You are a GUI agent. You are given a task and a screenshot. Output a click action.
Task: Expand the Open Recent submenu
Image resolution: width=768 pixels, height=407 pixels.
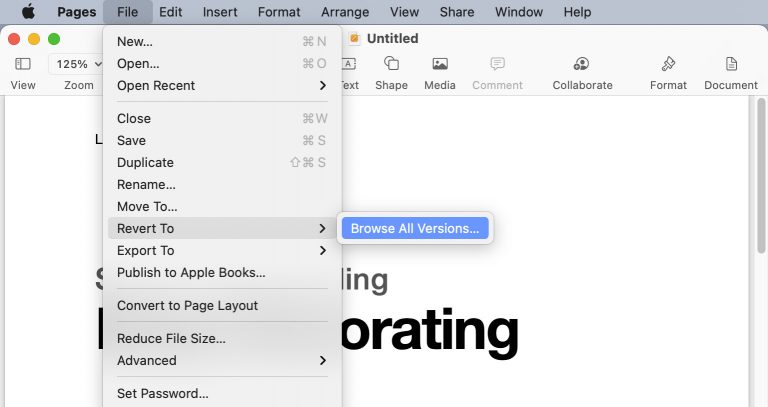(x=221, y=86)
